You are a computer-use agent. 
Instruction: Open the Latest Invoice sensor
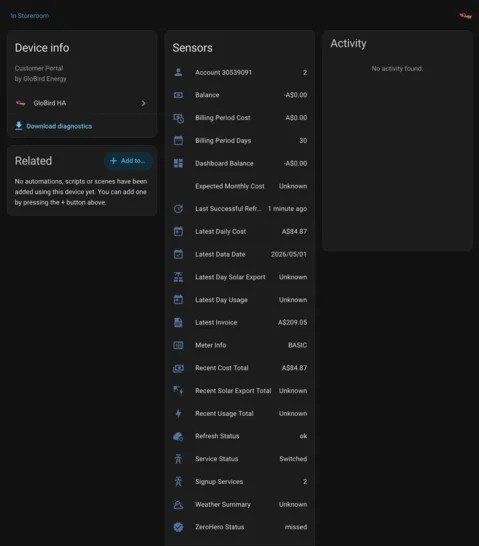click(240, 322)
